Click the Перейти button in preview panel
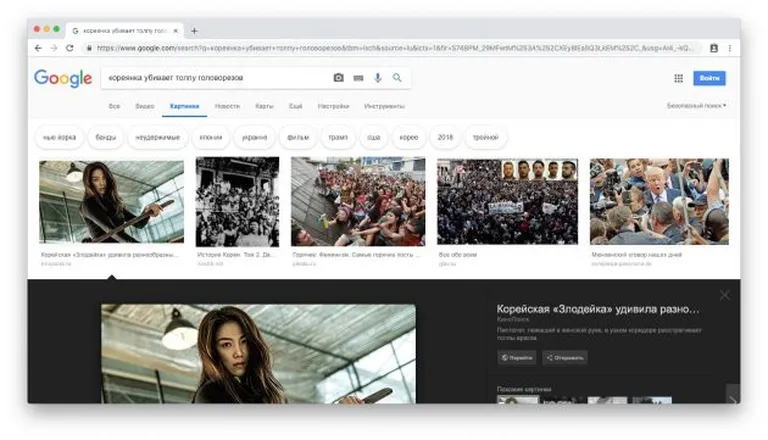768x440 pixels. pos(517,358)
